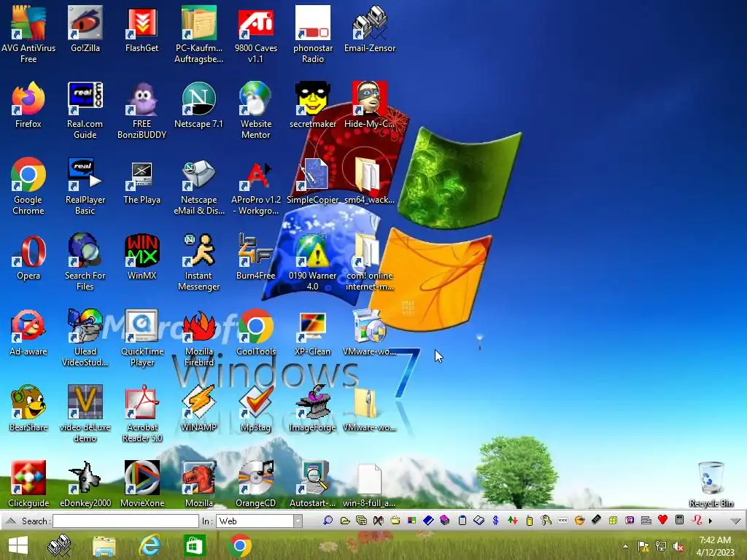Open the Ad-aware desktop shortcut
747x560 pixels.
[x=28, y=332]
